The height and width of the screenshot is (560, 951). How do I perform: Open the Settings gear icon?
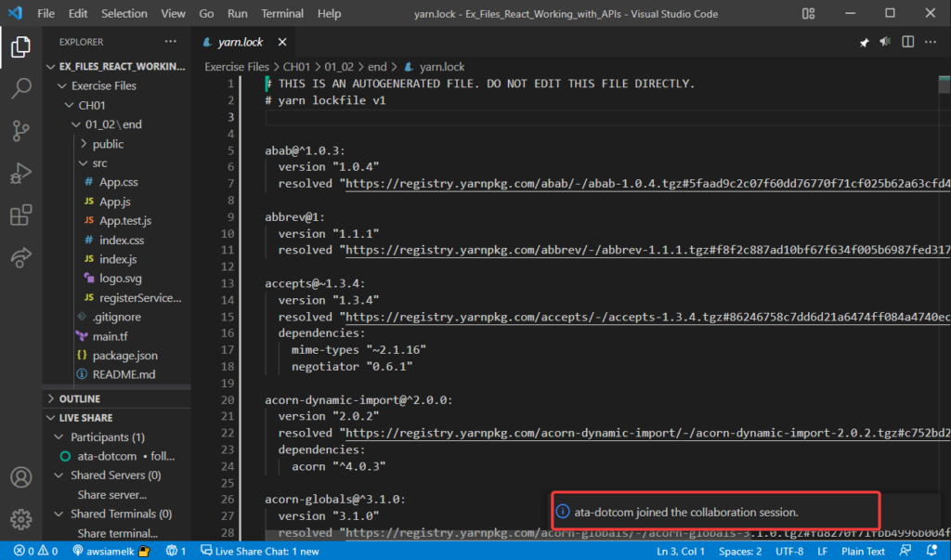tap(20, 519)
